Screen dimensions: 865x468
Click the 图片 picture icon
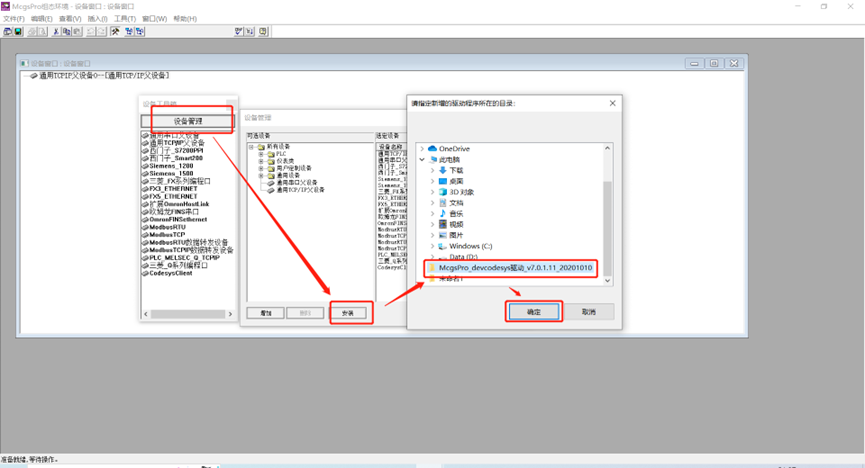coord(442,235)
